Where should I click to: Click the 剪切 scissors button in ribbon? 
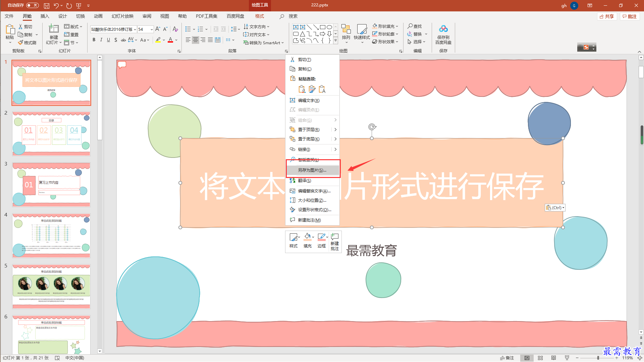coord(25,26)
